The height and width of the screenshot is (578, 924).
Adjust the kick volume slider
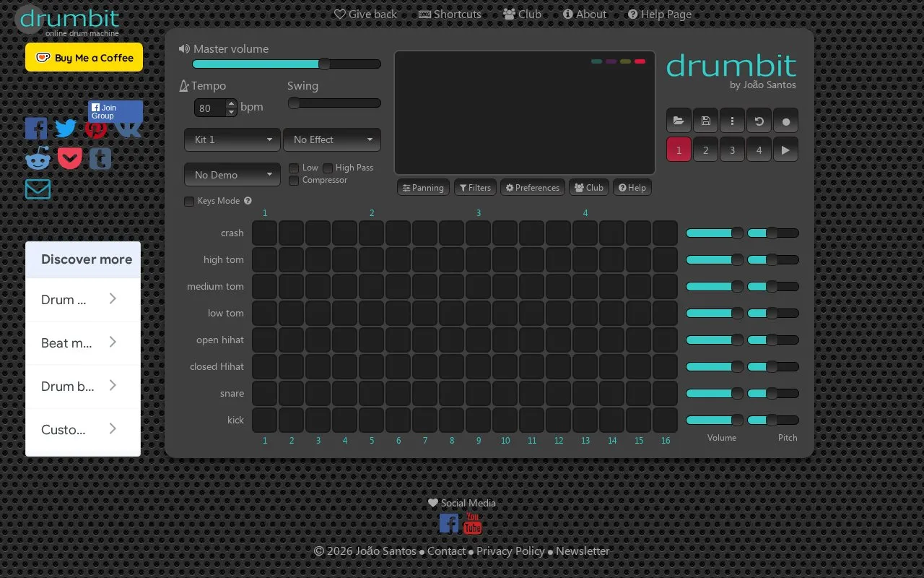click(715, 420)
